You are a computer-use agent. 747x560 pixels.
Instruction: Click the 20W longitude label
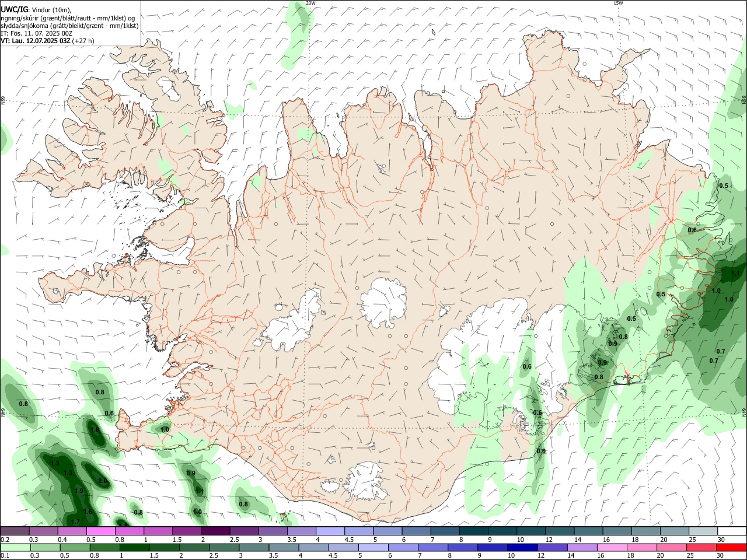pyautogui.click(x=310, y=3)
